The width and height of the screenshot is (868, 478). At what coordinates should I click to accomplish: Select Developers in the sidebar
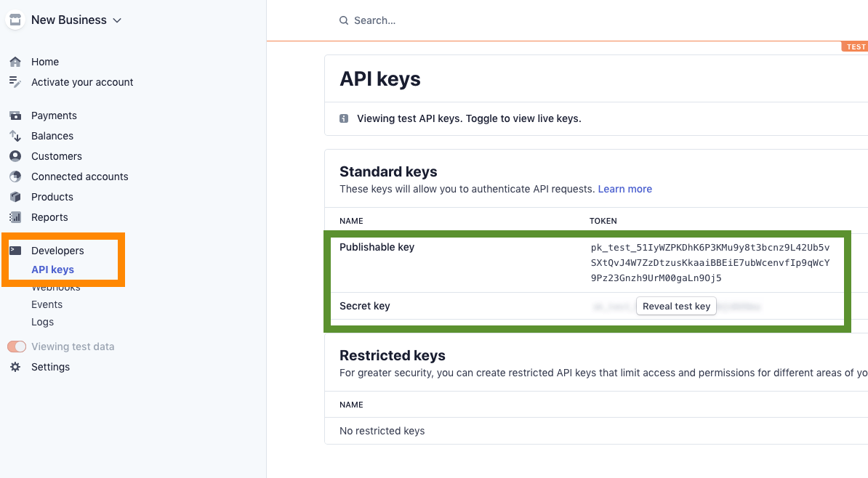[57, 251]
